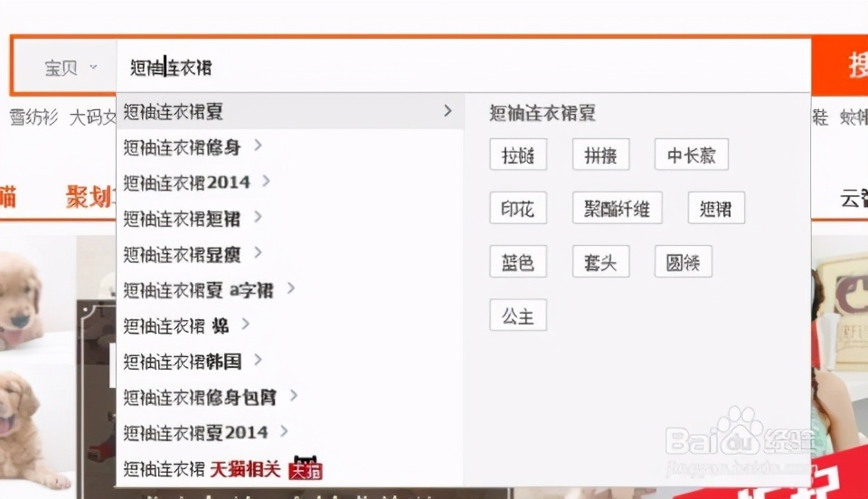The height and width of the screenshot is (499, 868).
Task: Select the 公主 tag button
Action: point(518,315)
